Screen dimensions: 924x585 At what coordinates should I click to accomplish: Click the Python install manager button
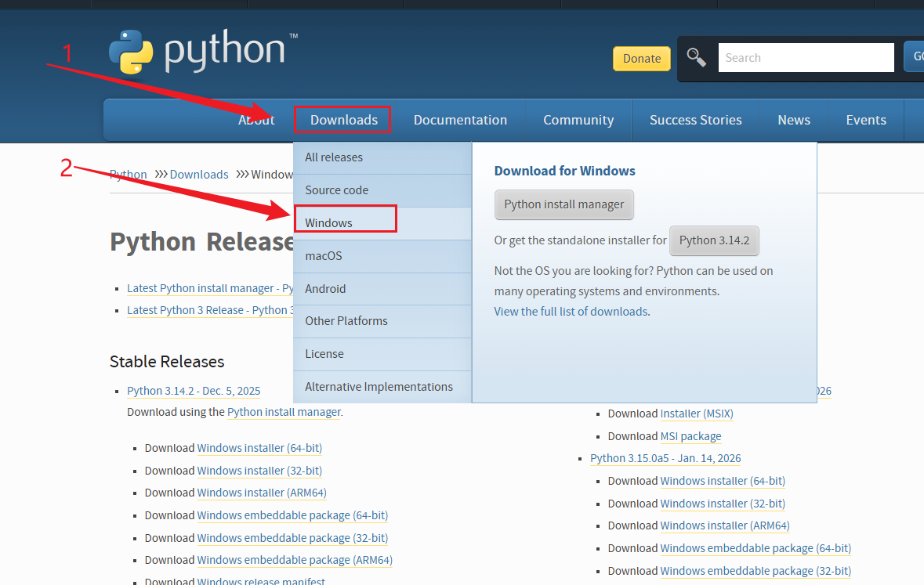click(x=564, y=204)
